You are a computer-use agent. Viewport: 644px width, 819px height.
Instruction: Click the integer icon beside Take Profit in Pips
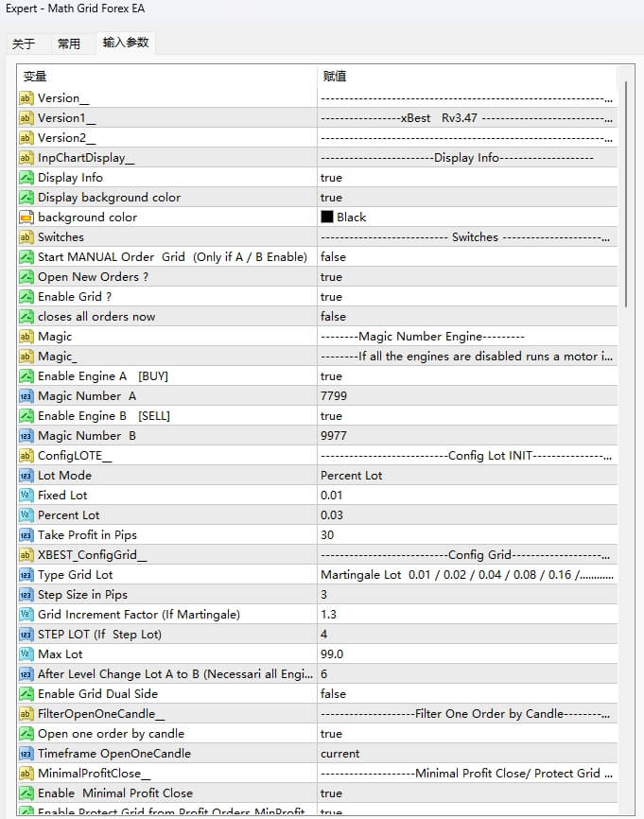pyautogui.click(x=26, y=535)
